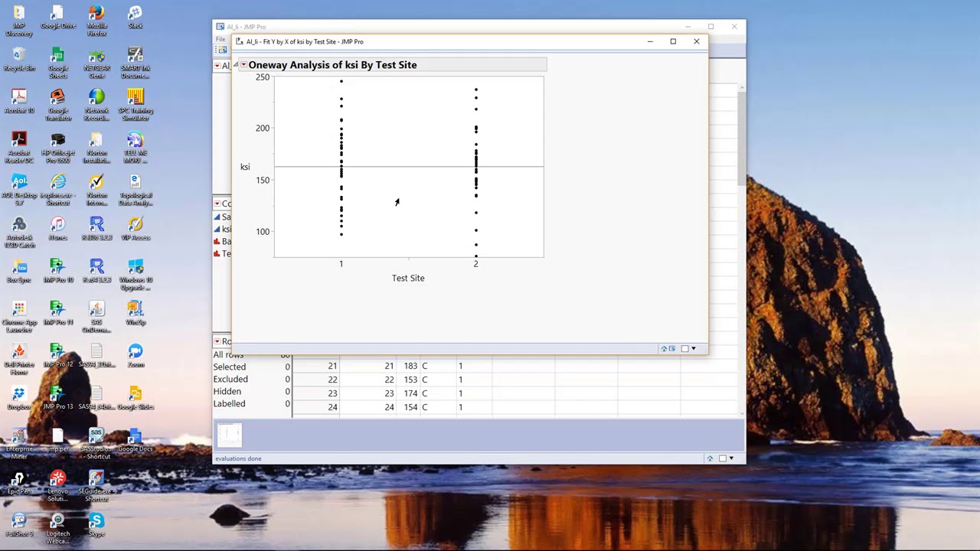Open the dropdown arrow at bottom of report window

pyautogui.click(x=694, y=349)
